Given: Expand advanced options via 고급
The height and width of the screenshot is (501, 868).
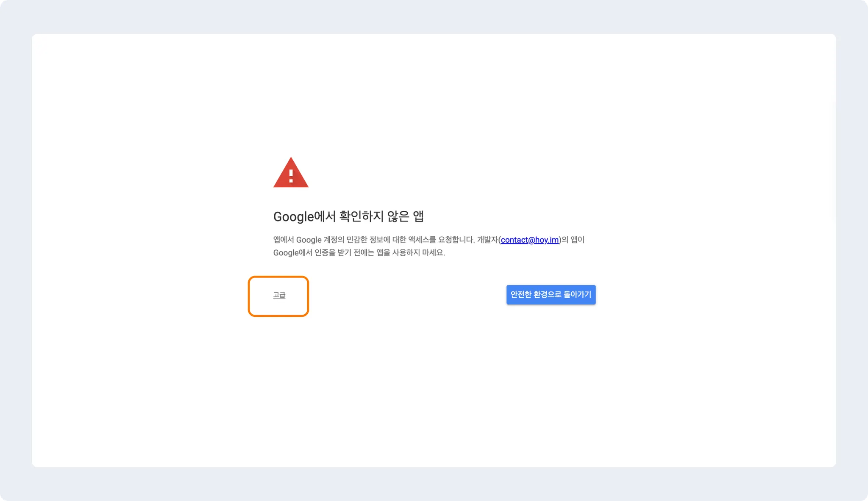Looking at the screenshot, I should (279, 295).
